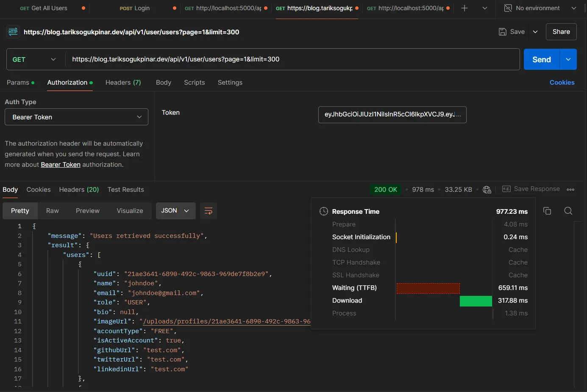The width and height of the screenshot is (587, 392).
Task: Click the clock icon beside Response Time
Action: 324,211
